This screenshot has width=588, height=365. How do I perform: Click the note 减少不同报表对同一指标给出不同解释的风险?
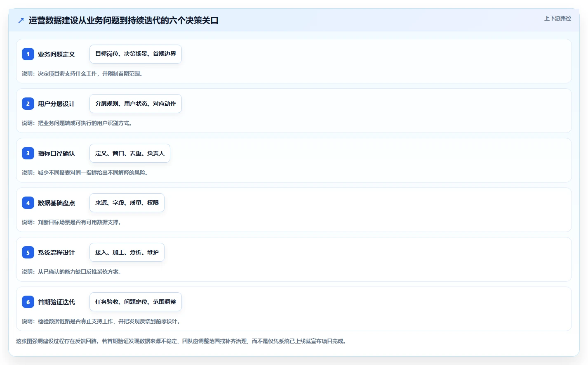[x=85, y=173]
